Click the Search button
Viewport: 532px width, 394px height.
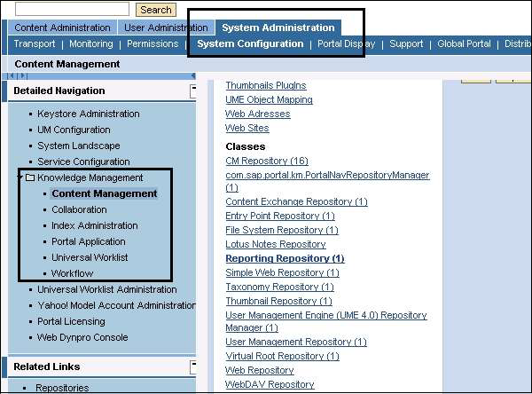coord(156,10)
